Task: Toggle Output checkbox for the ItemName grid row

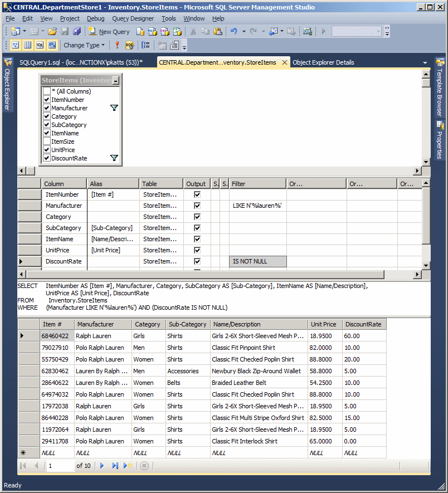Action: 197,239
